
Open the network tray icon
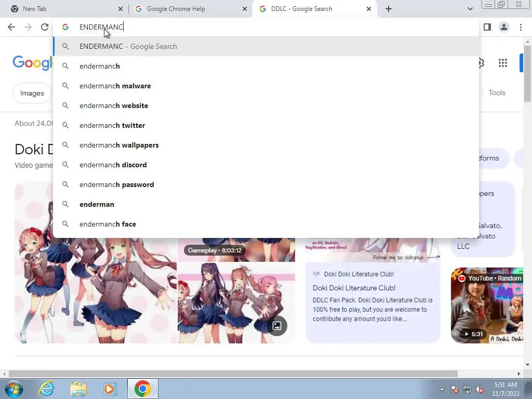coord(467,389)
